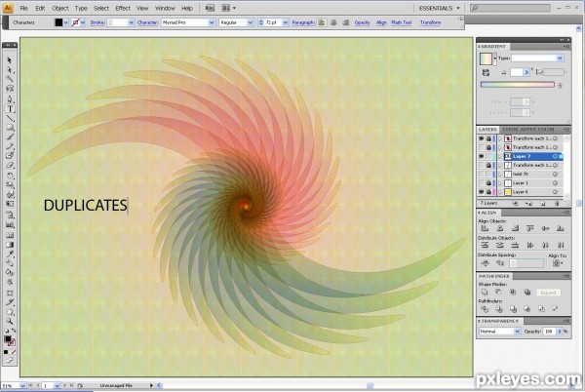This screenshot has height=392, width=585.
Task: Select the Eraser tool
Action: tap(10, 165)
